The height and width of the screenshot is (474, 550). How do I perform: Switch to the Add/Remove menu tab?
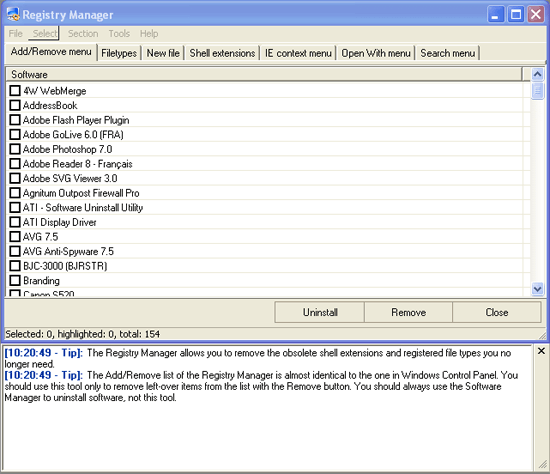51,52
